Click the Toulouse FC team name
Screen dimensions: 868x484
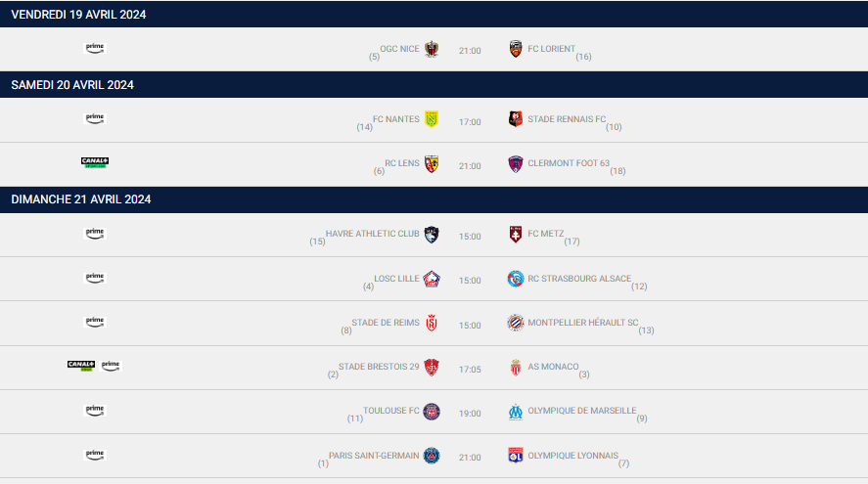click(390, 411)
